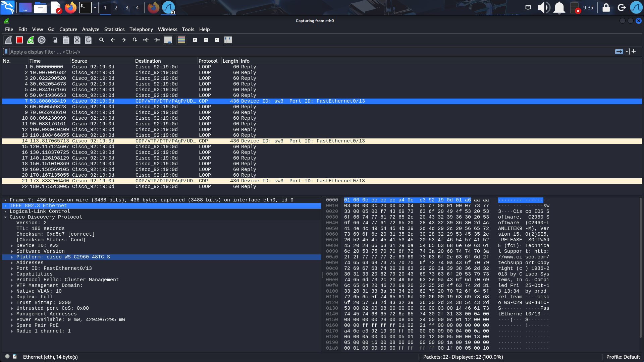Click the capture file properties status icon

click(x=15, y=356)
